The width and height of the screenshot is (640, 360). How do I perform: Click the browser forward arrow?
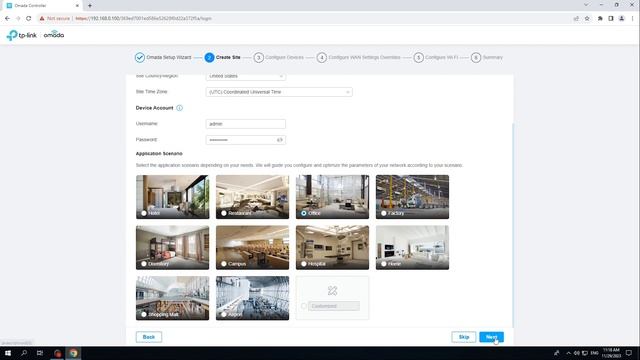click(x=18, y=18)
